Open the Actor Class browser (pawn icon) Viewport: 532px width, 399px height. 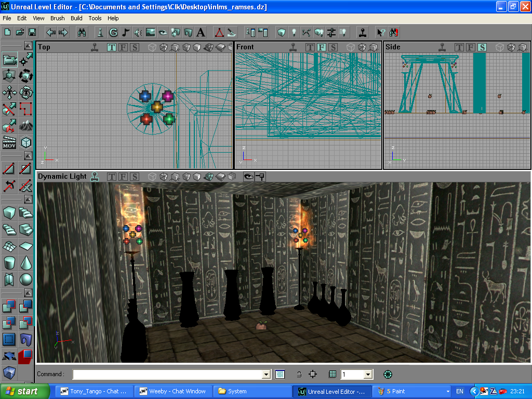click(x=100, y=32)
